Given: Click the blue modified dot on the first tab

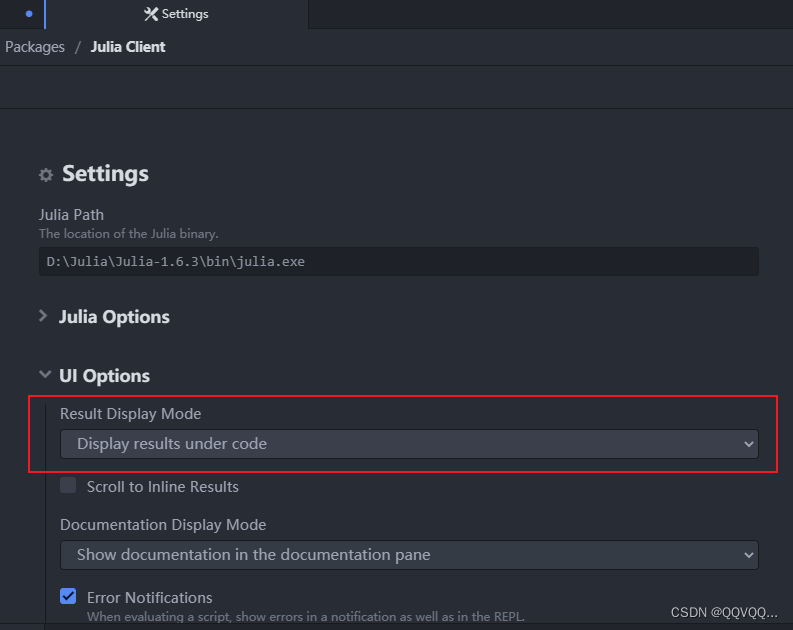Looking at the screenshot, I should pyautogui.click(x=28, y=14).
